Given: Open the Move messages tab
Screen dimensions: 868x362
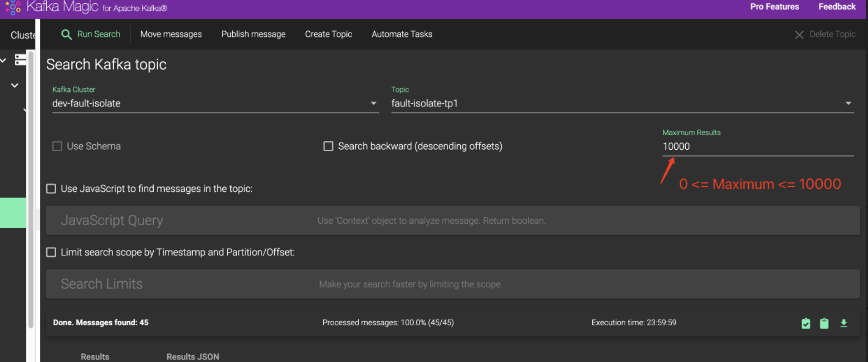Looking at the screenshot, I should coord(171,34).
